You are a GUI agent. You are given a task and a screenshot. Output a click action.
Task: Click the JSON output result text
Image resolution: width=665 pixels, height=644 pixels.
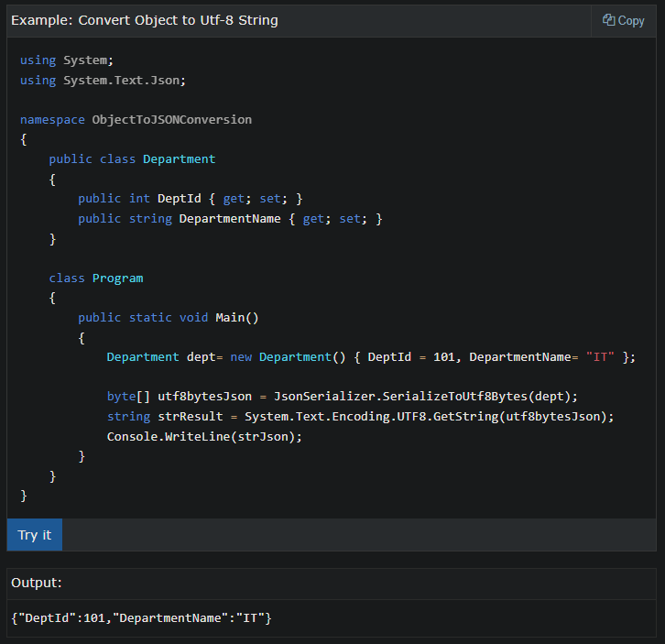[x=141, y=618]
